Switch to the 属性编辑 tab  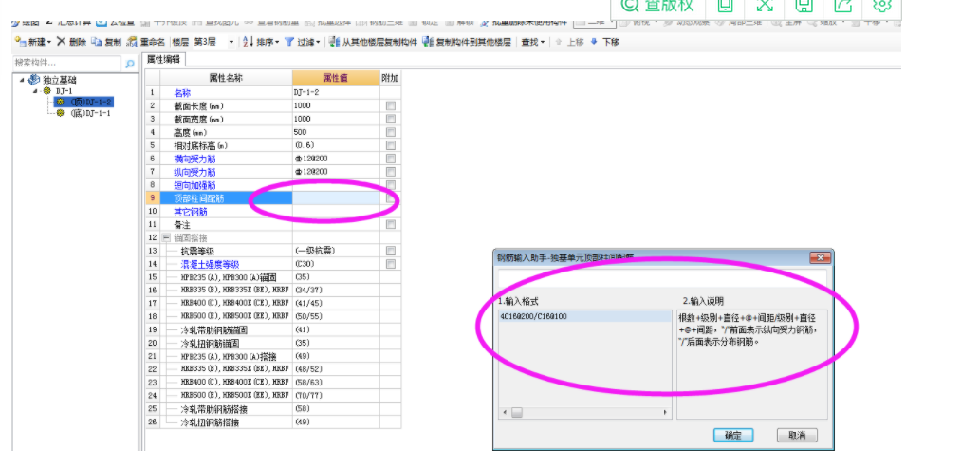pos(163,60)
